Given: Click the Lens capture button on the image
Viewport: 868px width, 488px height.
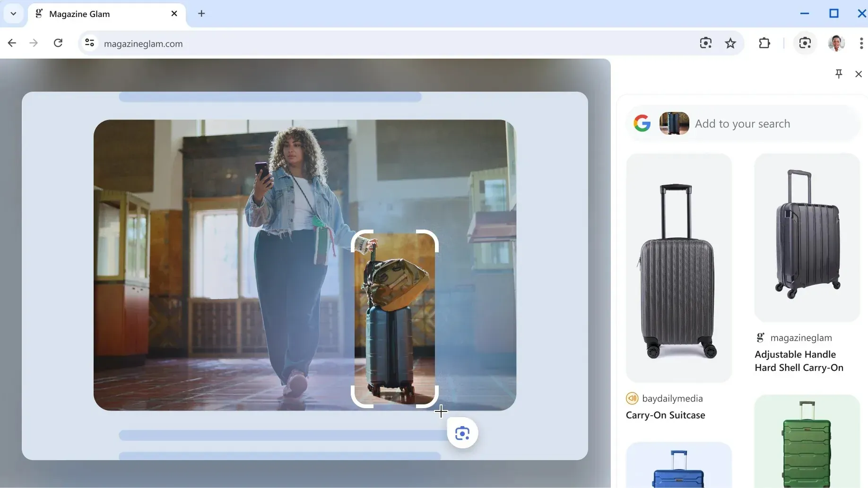Looking at the screenshot, I should [x=463, y=432].
